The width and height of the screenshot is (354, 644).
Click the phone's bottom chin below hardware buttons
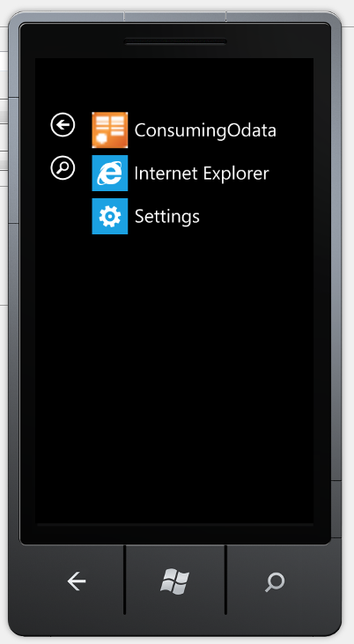(x=175, y=625)
